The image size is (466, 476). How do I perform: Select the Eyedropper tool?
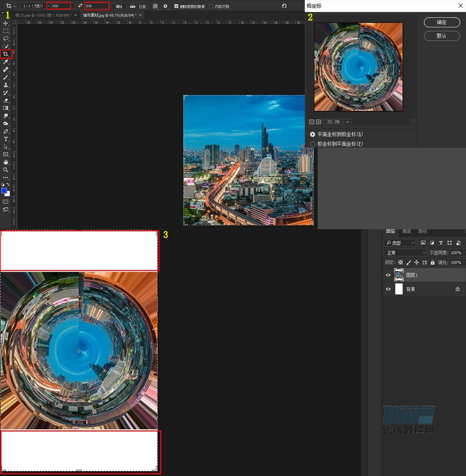pyautogui.click(x=6, y=62)
